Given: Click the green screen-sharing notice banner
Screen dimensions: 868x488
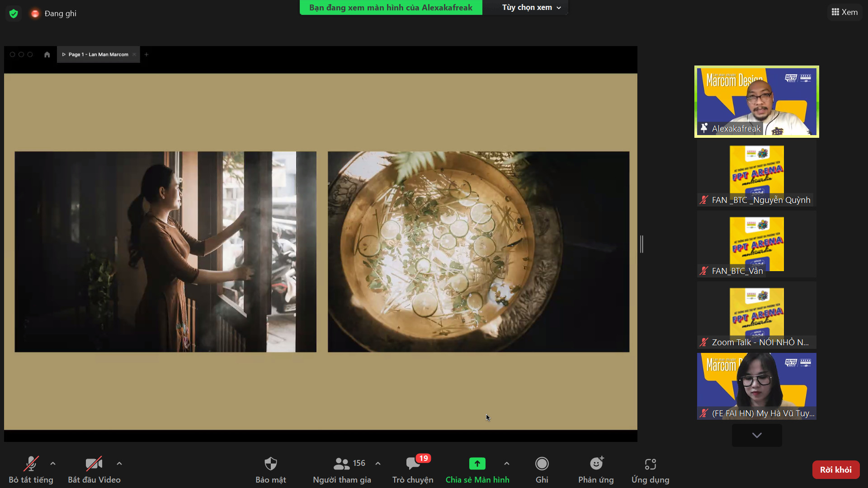Looking at the screenshot, I should coord(391,8).
